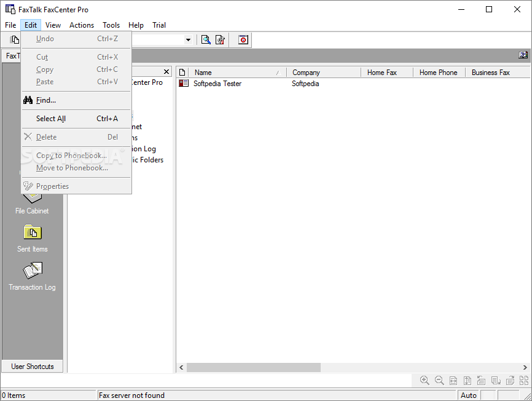Click the red circle window toolbar icon
Screen dimensions: 532x401
tap(243, 40)
